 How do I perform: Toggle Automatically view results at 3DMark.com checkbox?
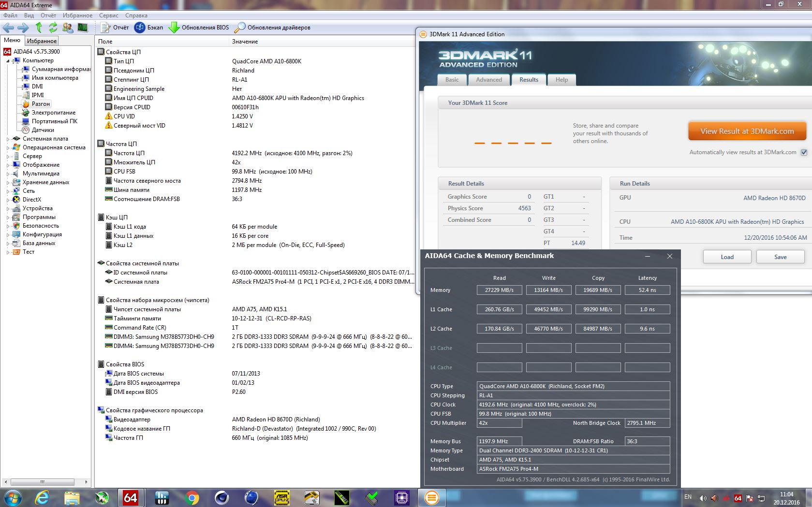(x=804, y=152)
